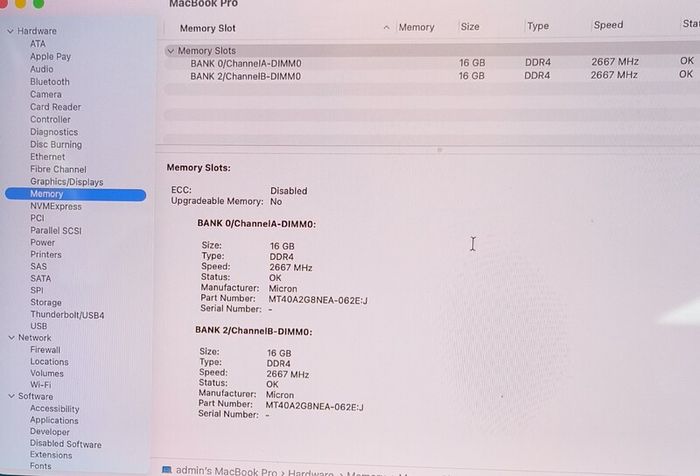700x476 pixels.
Task: Click the Network category label
Action: pos(35,338)
